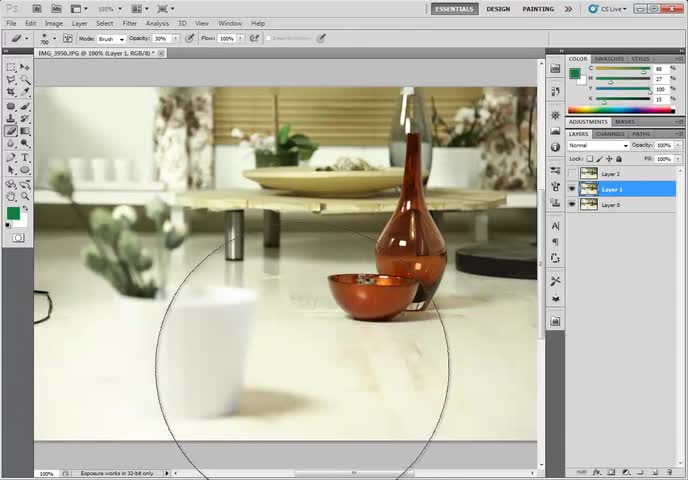Viewport: 688px width, 480px height.
Task: Select the Brush tool
Action: click(25, 106)
